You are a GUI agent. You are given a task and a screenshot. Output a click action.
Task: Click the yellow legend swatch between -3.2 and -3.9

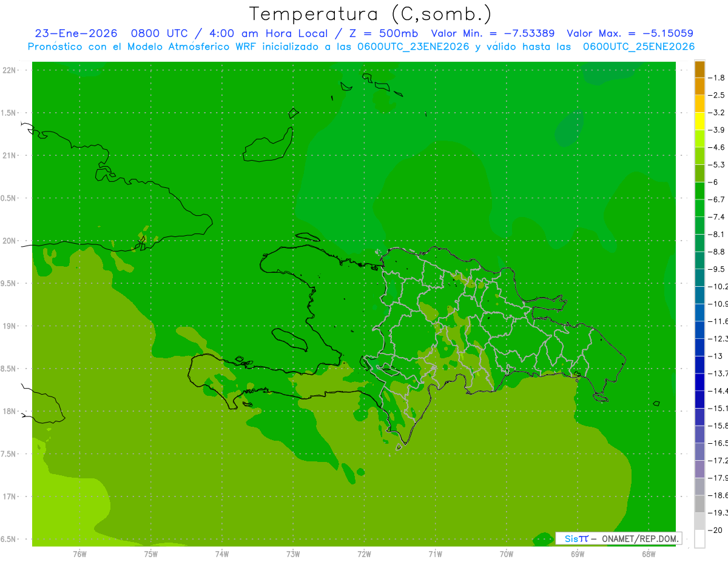click(x=699, y=121)
